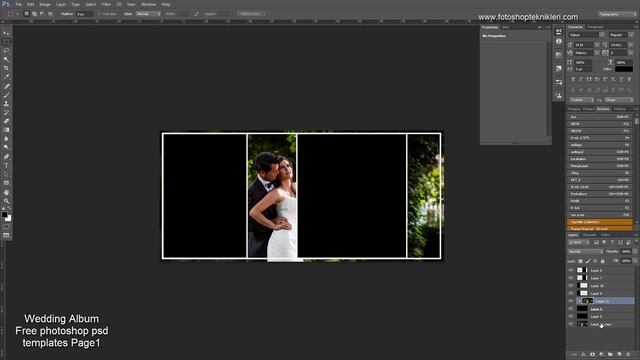Switch to the History tab

[619, 109]
